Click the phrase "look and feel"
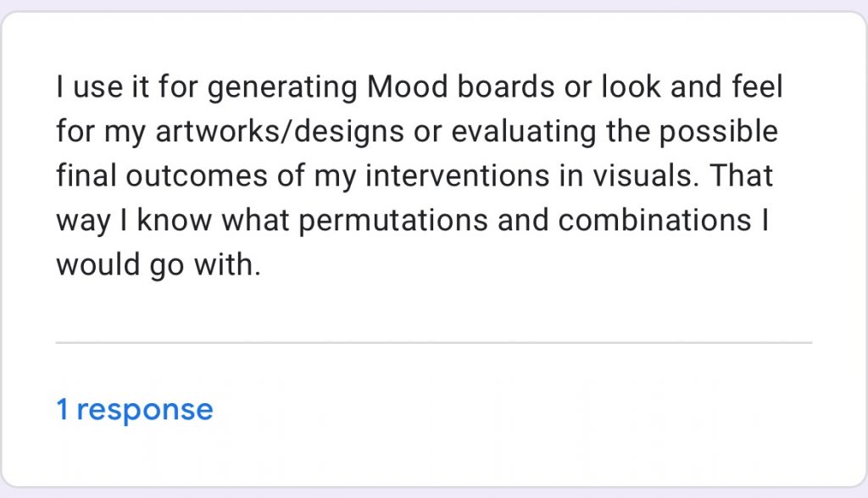The width and height of the screenshot is (868, 498). (x=692, y=87)
